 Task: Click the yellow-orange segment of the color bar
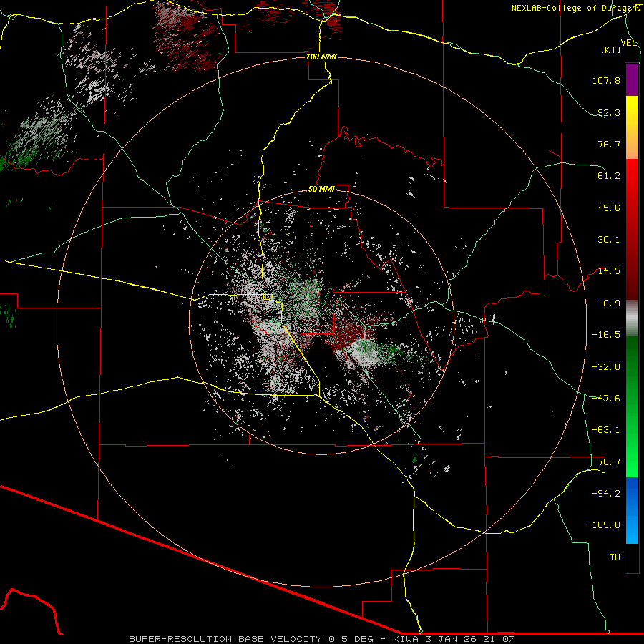click(x=632, y=127)
